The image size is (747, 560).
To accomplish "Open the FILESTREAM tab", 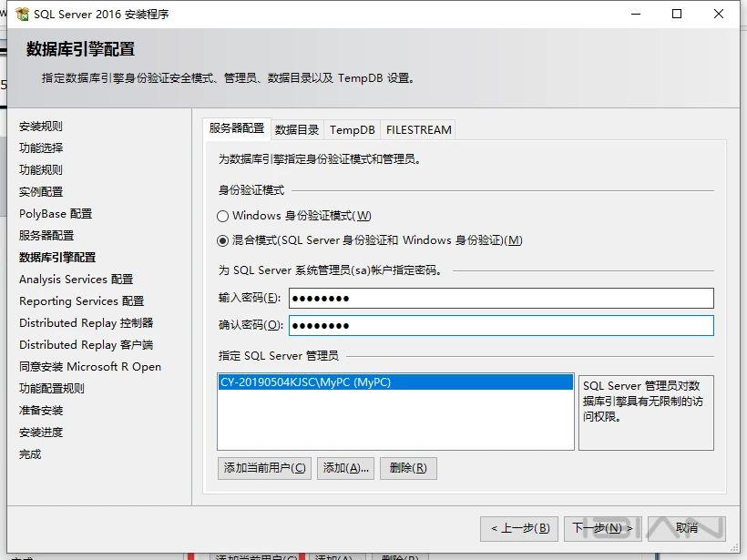I will click(x=418, y=130).
